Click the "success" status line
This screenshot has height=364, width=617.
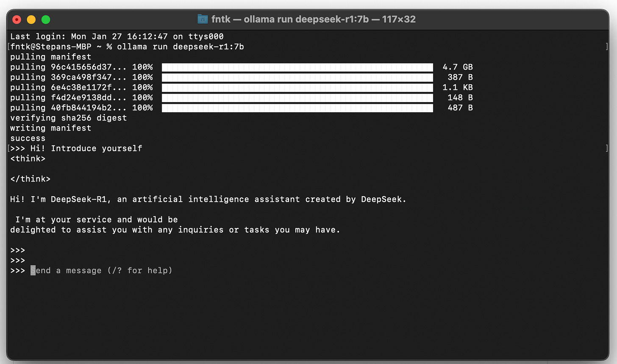[x=28, y=138]
